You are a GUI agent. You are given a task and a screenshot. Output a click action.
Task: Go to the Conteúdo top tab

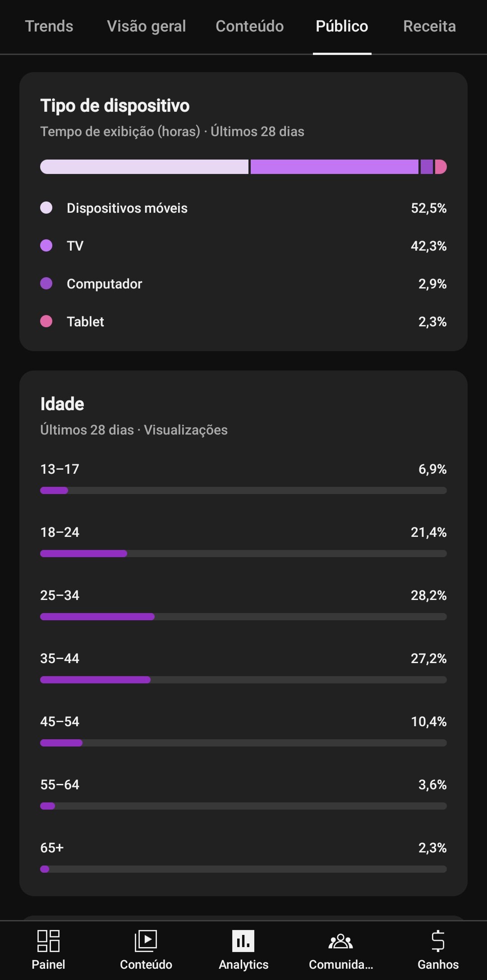tap(250, 26)
